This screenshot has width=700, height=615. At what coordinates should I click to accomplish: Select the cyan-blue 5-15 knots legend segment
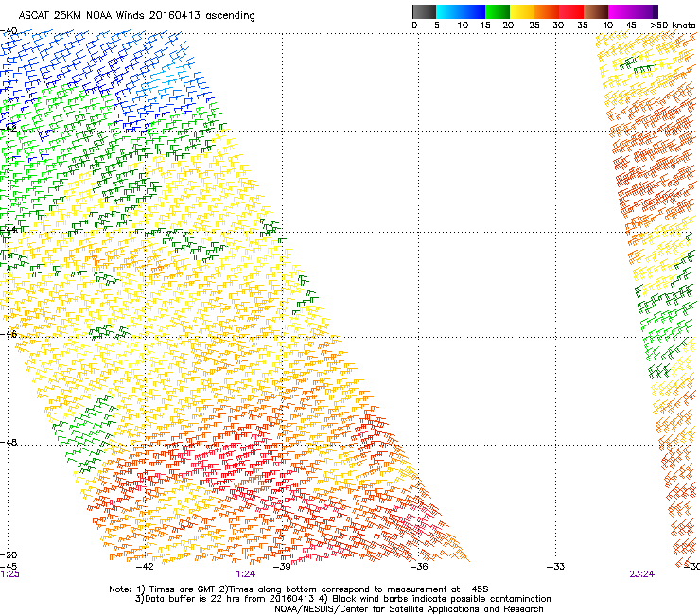click(461, 11)
